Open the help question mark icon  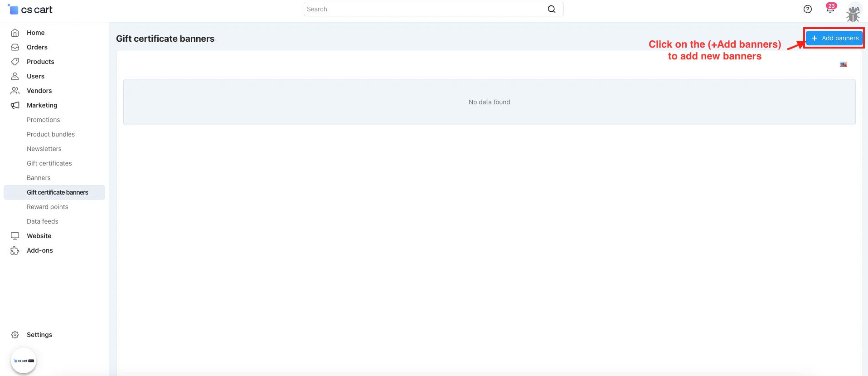click(807, 9)
